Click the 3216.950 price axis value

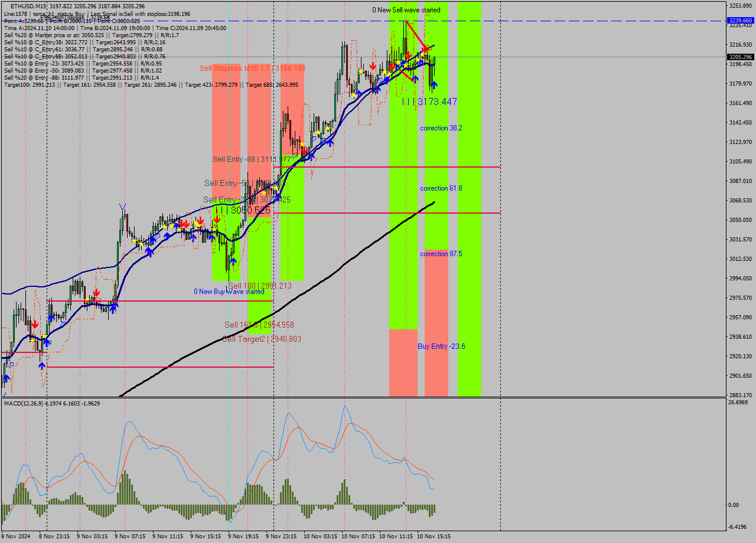741,45
